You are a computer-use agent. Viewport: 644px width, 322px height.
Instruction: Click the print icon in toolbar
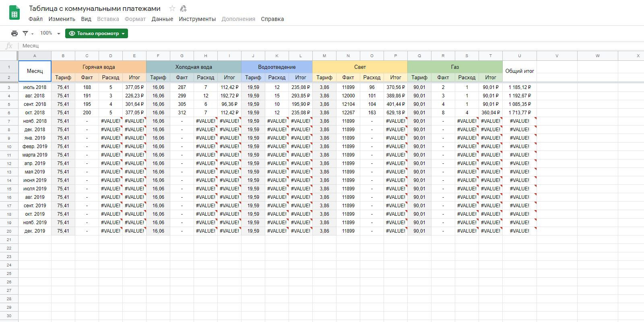coord(14,33)
